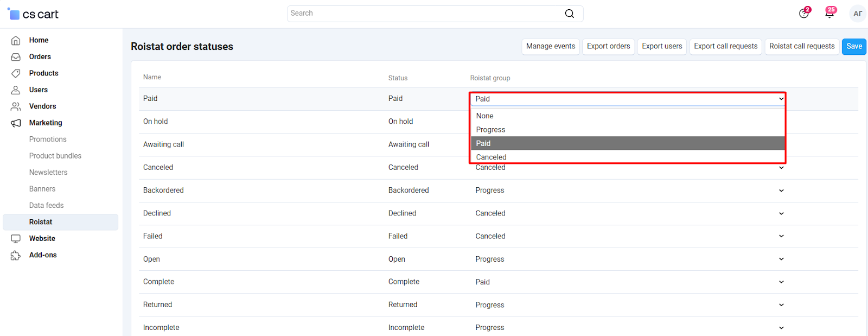Open Product bundles under Marketing
This screenshot has height=336, width=868.
pyautogui.click(x=55, y=156)
